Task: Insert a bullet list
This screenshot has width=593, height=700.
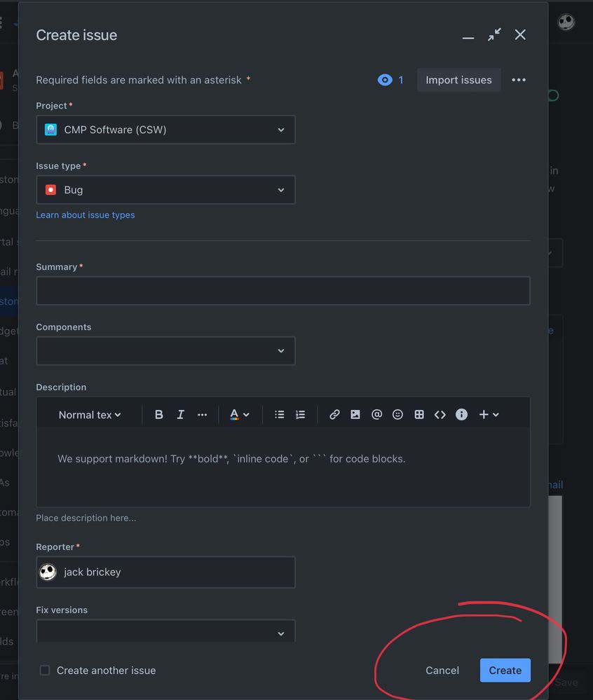Action: click(x=280, y=415)
